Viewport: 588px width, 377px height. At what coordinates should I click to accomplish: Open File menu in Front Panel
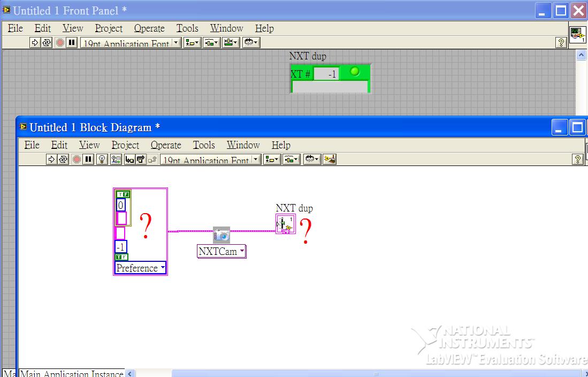pyautogui.click(x=16, y=28)
